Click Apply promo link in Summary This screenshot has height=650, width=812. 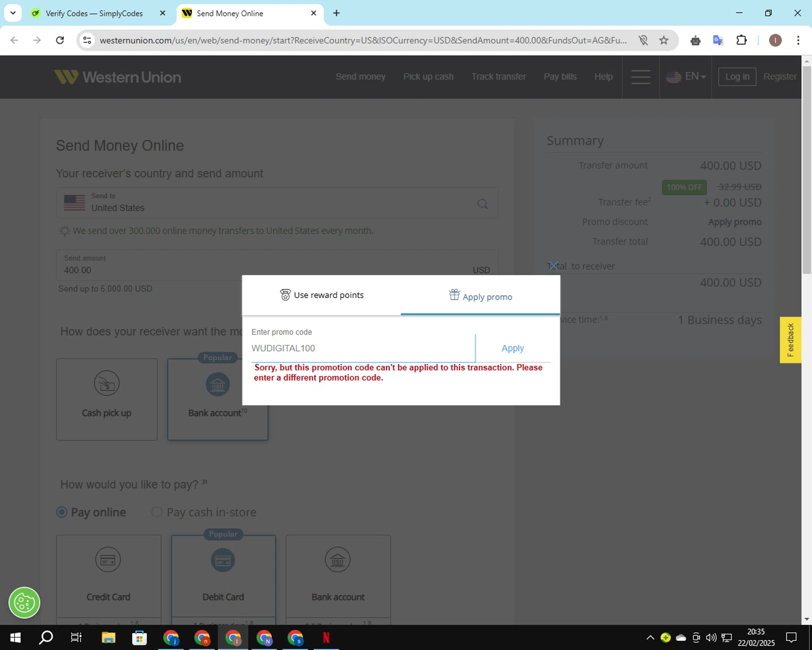click(x=735, y=222)
